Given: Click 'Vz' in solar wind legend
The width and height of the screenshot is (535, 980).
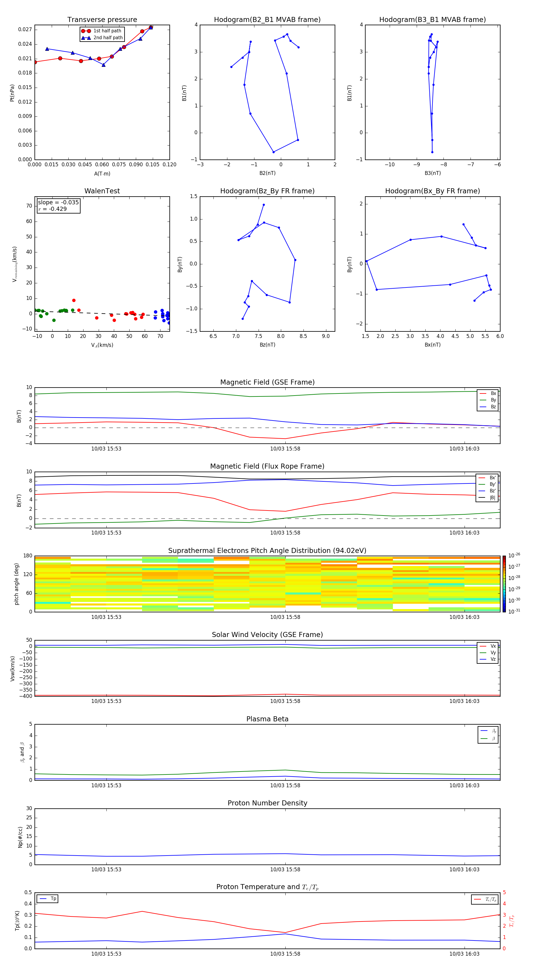Looking at the screenshot, I should [493, 659].
